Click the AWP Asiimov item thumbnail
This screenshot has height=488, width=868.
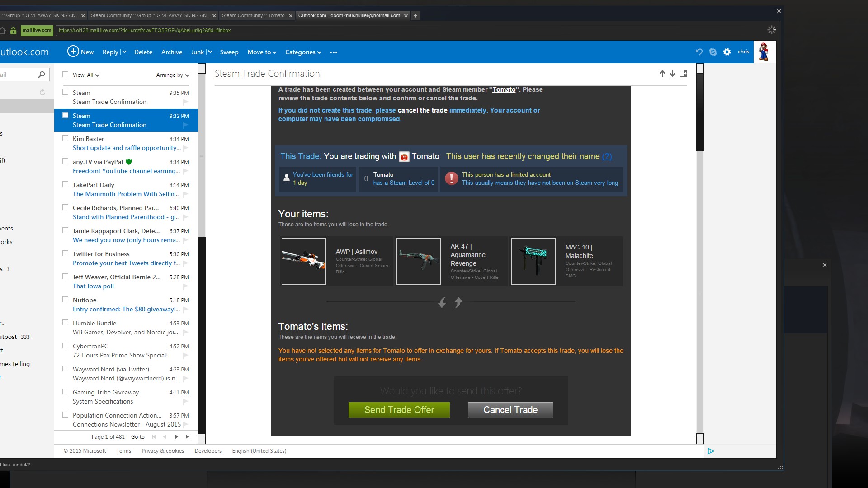point(303,261)
